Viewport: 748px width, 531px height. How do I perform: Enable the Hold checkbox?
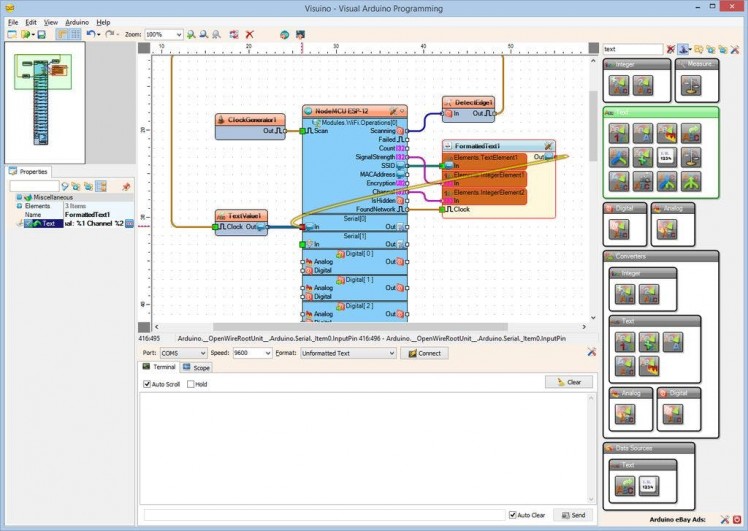click(x=188, y=384)
